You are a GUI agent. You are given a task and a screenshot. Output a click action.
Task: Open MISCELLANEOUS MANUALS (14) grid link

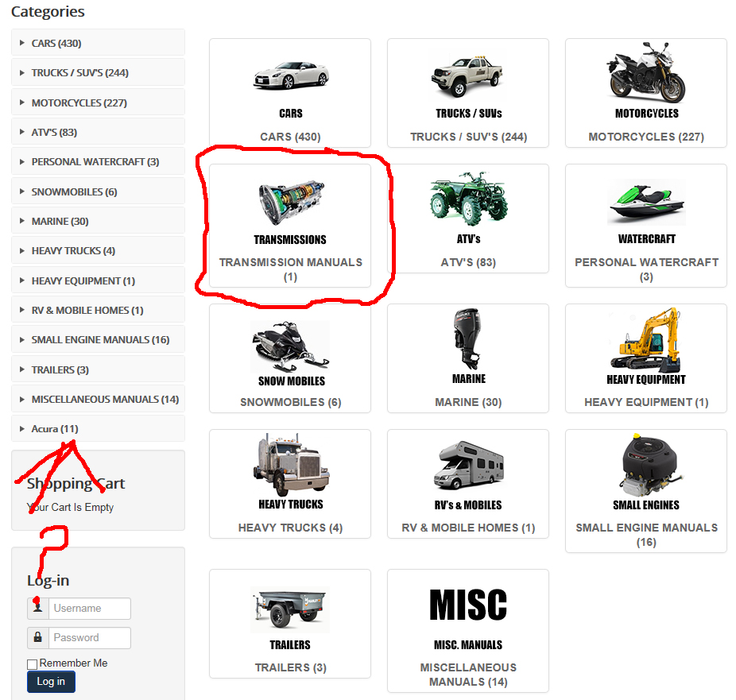coord(468,675)
